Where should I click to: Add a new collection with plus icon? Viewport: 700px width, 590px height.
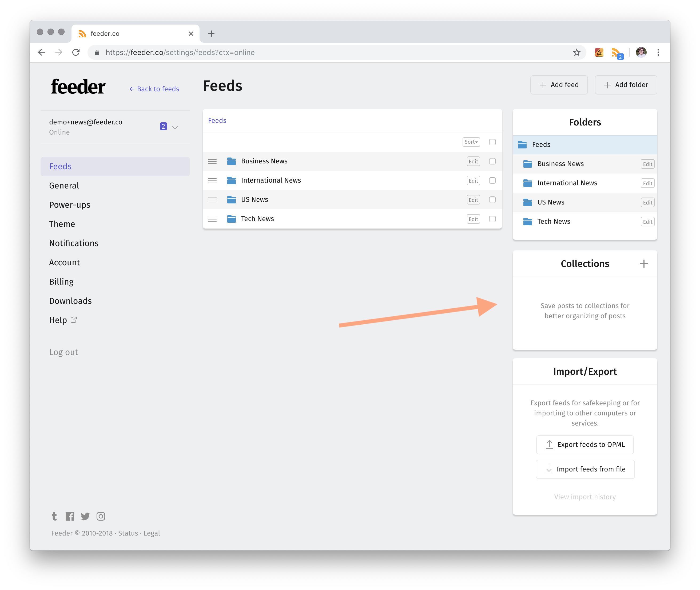[643, 264]
